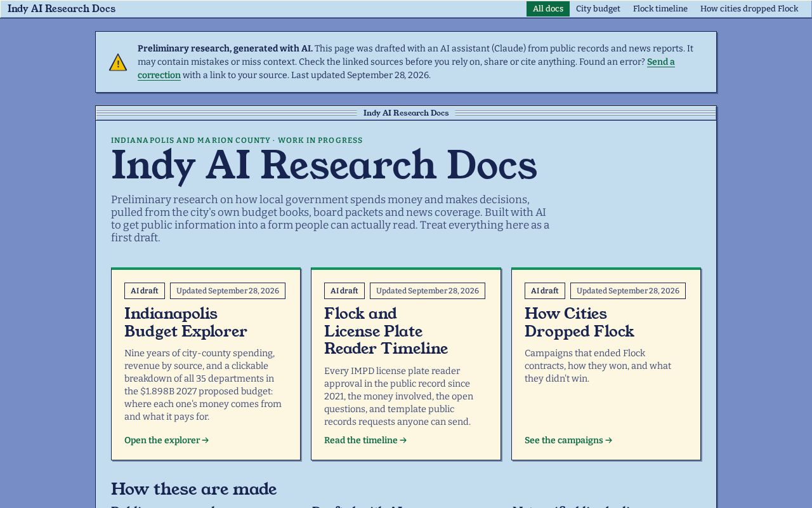Open the All docs nav tab
Screen dimensions: 812x508
(x=548, y=9)
